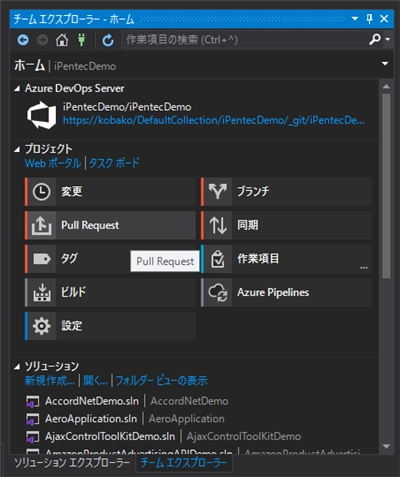
Task: Click the フォルダー ビューの表示 link
Action: 161,381
